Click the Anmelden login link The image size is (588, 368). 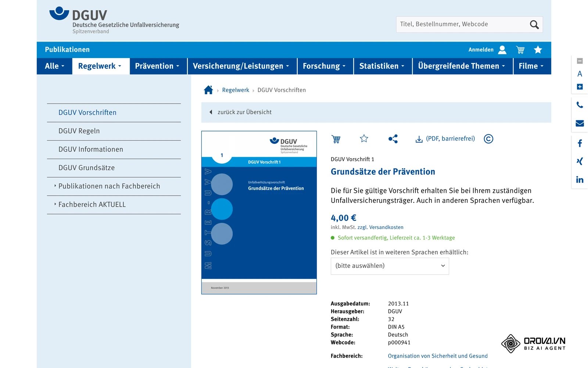(x=481, y=50)
